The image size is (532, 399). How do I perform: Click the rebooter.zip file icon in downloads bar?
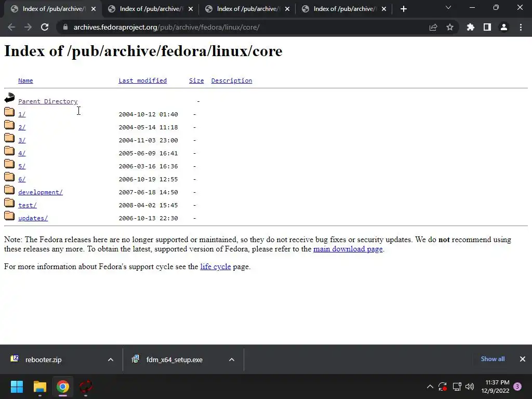(x=15, y=358)
